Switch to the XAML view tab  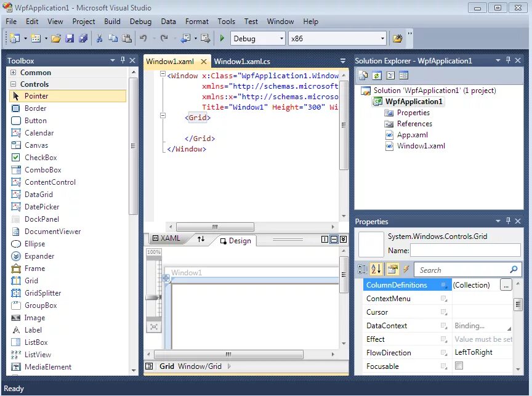click(x=166, y=238)
